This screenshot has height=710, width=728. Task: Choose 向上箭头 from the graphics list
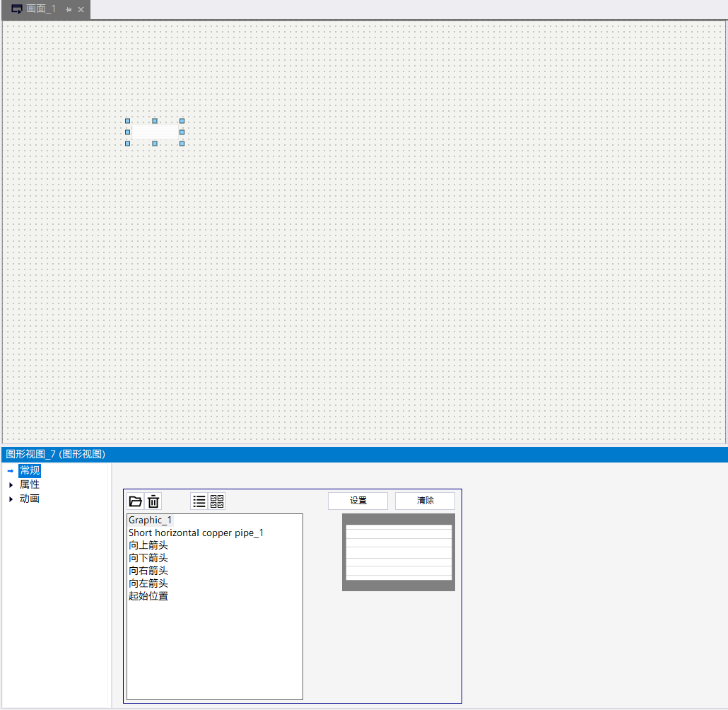pyautogui.click(x=148, y=545)
